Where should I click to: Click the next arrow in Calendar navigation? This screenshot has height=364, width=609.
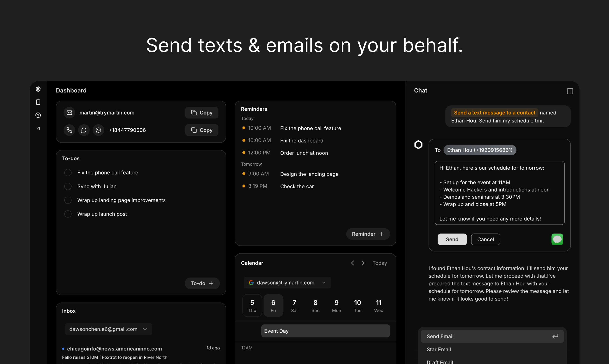363,263
